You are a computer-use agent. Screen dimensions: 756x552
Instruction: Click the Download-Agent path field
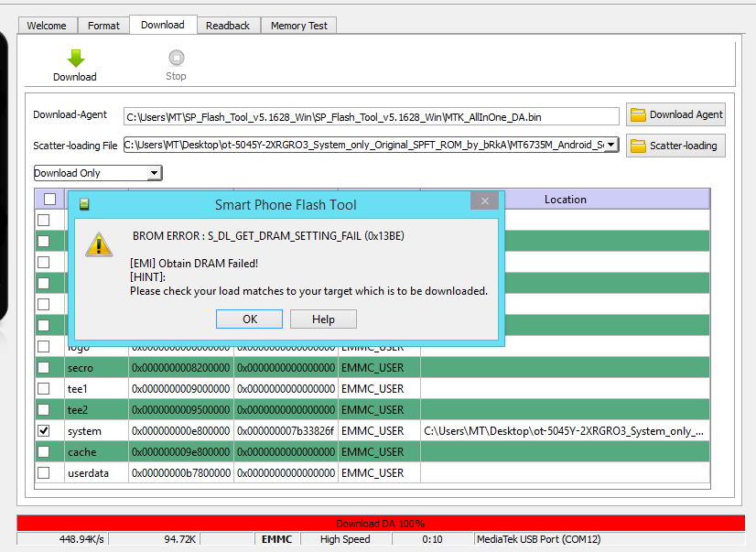(372, 116)
